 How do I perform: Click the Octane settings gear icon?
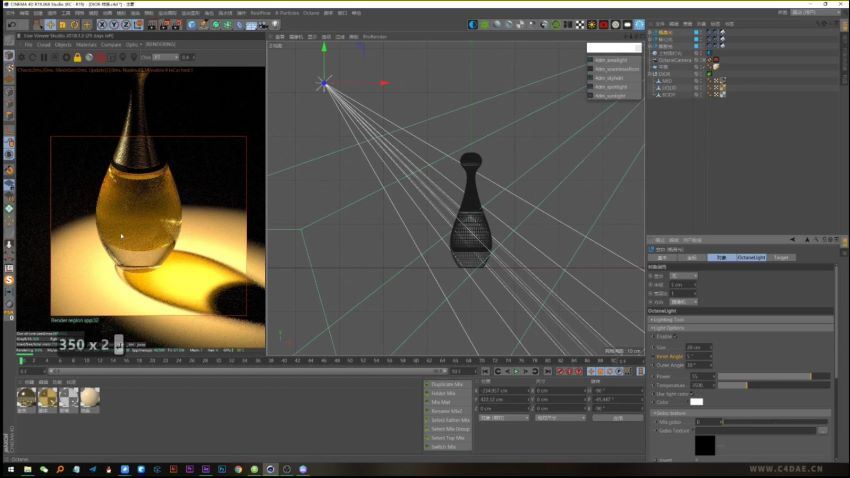pos(22,57)
